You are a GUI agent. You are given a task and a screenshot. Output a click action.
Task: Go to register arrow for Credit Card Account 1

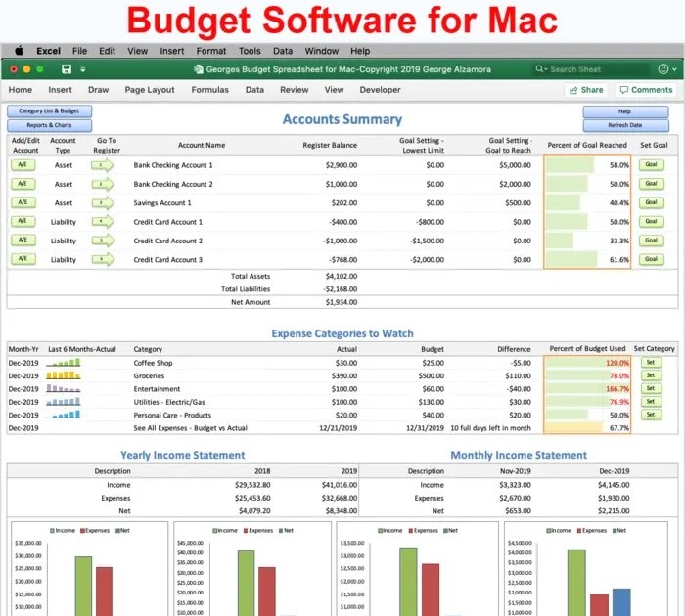tap(103, 222)
